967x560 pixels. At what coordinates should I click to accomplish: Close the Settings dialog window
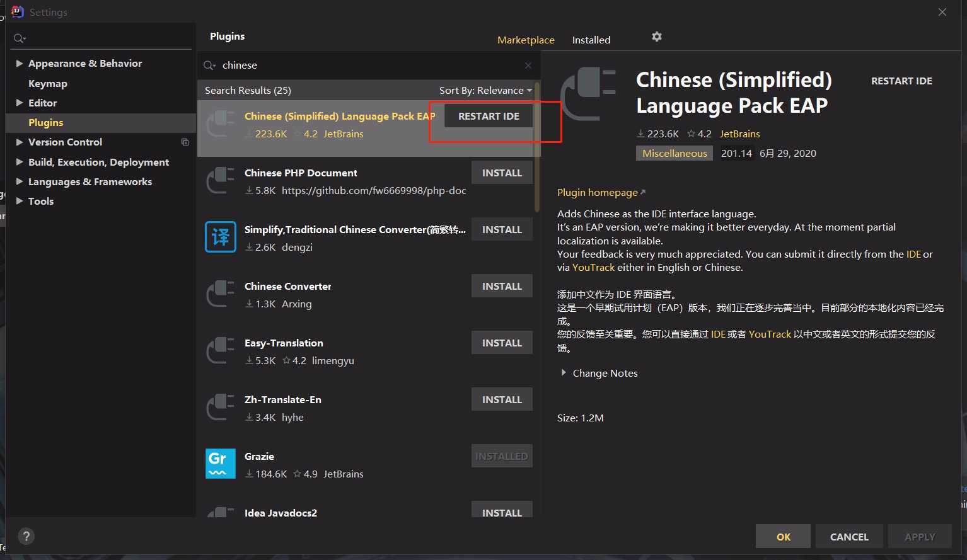(x=942, y=12)
